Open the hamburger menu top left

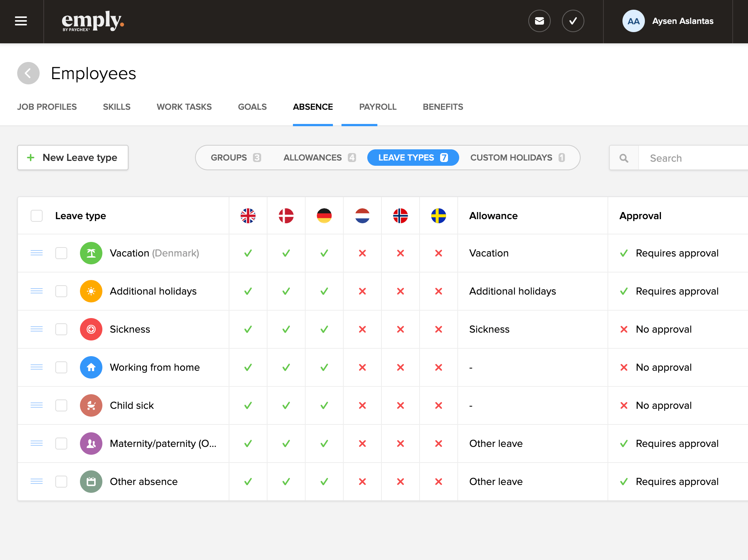pos(21,21)
